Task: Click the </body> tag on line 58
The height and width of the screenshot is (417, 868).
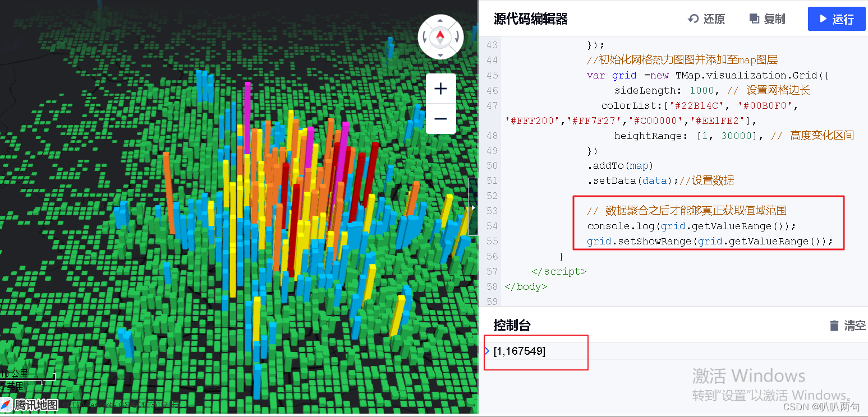Action: [x=526, y=286]
